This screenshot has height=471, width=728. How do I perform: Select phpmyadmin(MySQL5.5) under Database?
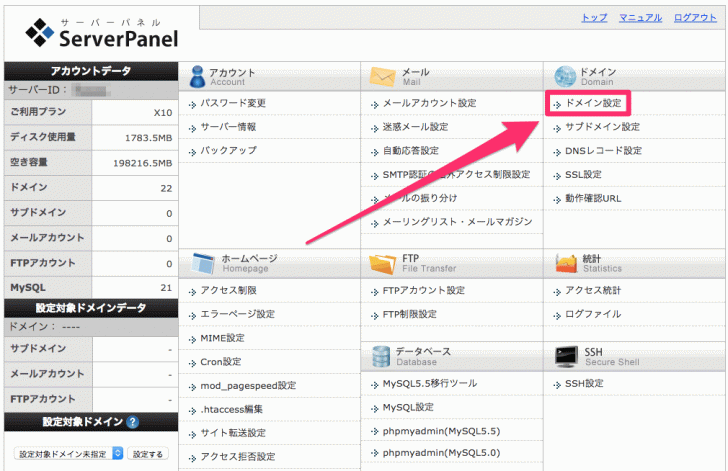(440, 431)
